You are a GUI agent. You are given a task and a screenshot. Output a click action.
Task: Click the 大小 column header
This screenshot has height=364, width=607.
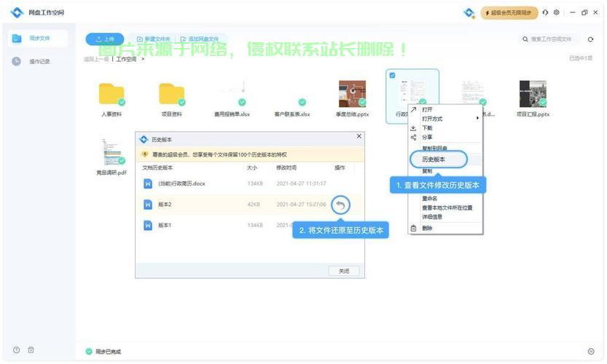[x=252, y=167]
